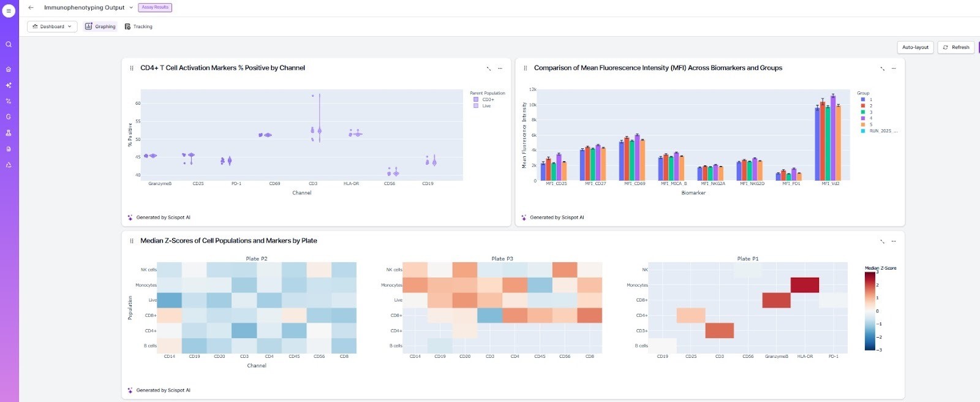The image size is (980, 402).
Task: Grab the drag handle of the Median Z-Scores chart
Action: click(132, 241)
